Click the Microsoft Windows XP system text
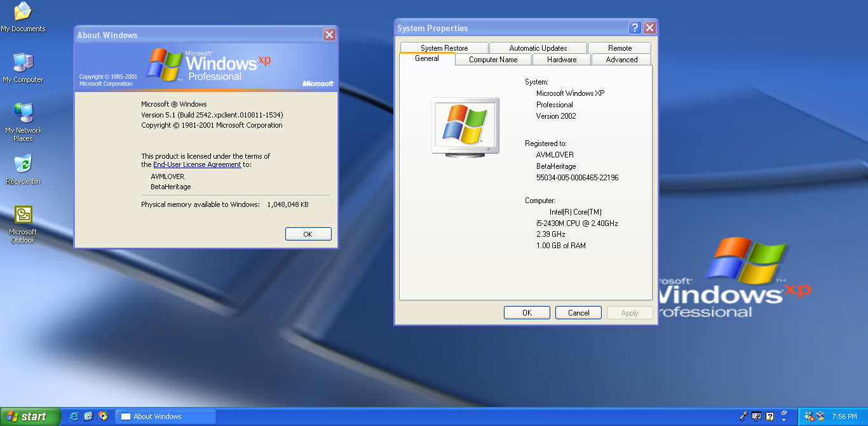The height and width of the screenshot is (426, 868). (570, 93)
